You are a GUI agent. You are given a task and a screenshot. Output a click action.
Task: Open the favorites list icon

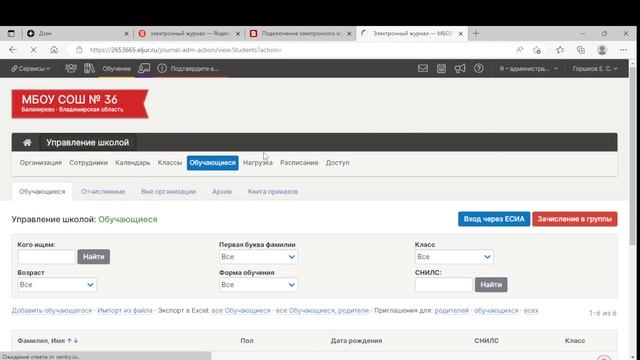tap(560, 50)
